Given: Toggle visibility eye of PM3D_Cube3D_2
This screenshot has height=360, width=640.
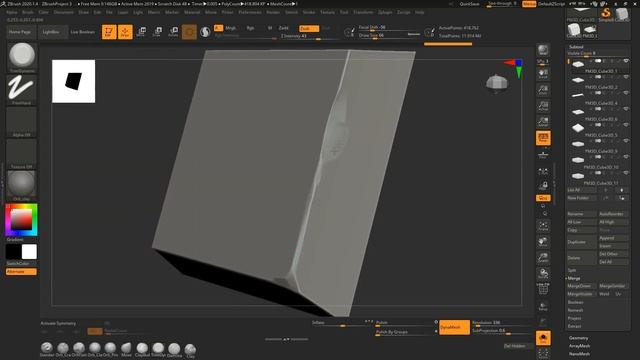Looking at the screenshot, I should 626,77.
